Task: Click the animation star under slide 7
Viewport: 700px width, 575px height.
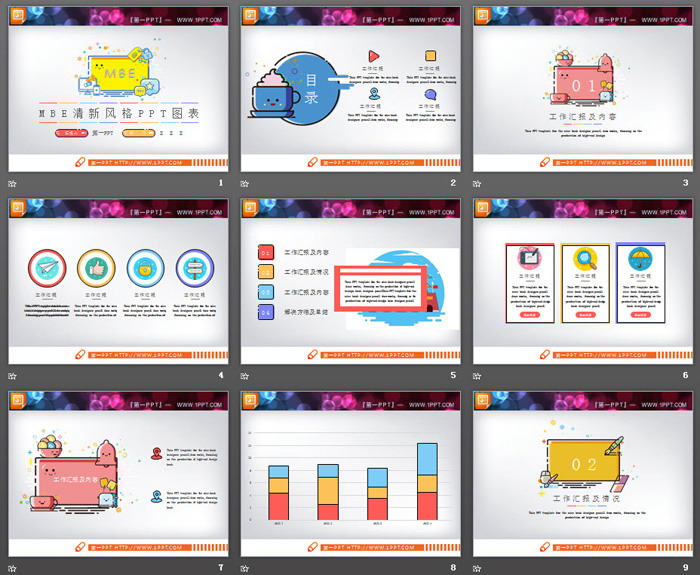Action: (x=13, y=567)
